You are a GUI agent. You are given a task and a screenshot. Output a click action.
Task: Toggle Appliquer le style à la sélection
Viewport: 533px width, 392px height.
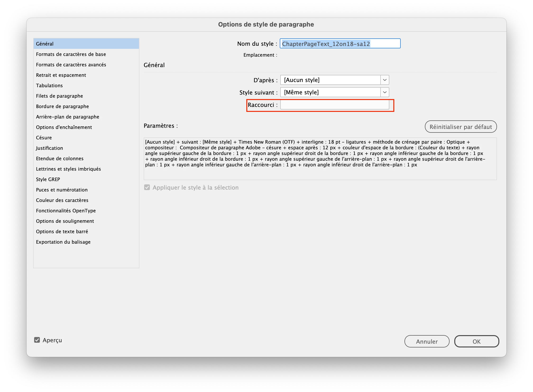point(147,187)
